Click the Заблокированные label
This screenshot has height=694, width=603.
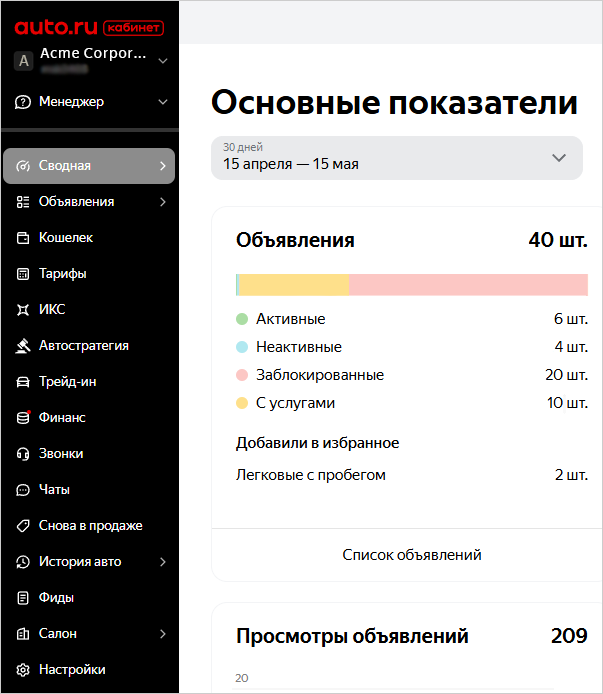[x=320, y=375]
